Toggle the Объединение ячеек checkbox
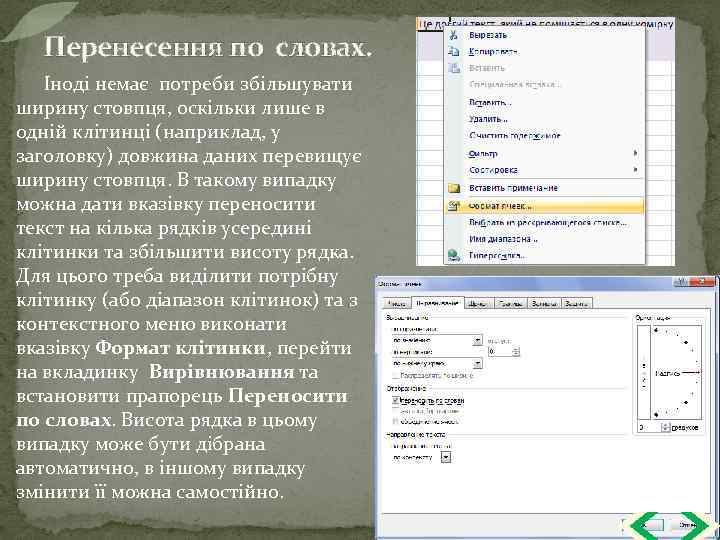 396,421
